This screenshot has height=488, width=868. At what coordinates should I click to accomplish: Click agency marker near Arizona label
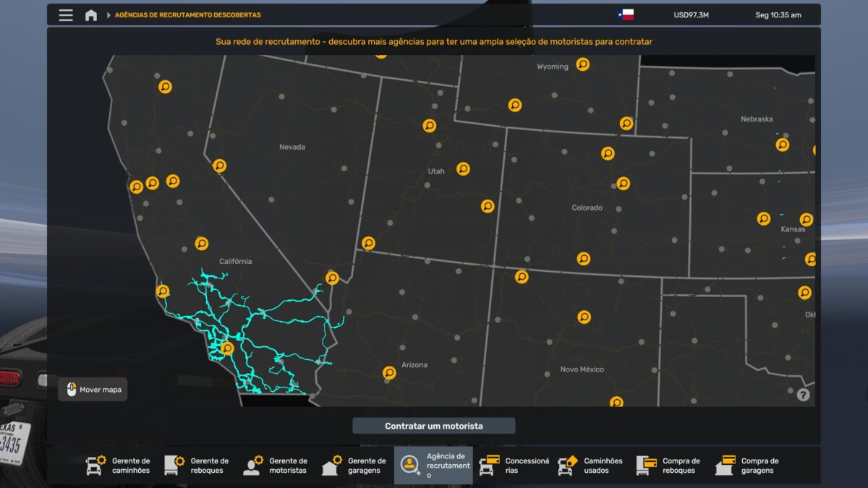[389, 373]
